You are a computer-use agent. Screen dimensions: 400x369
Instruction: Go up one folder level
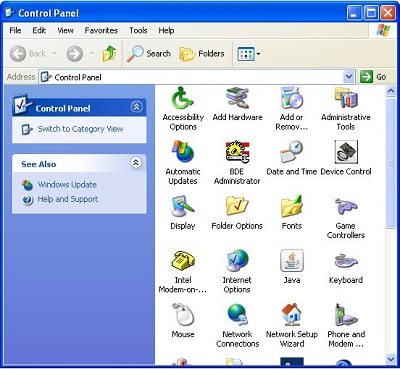pyautogui.click(x=109, y=53)
